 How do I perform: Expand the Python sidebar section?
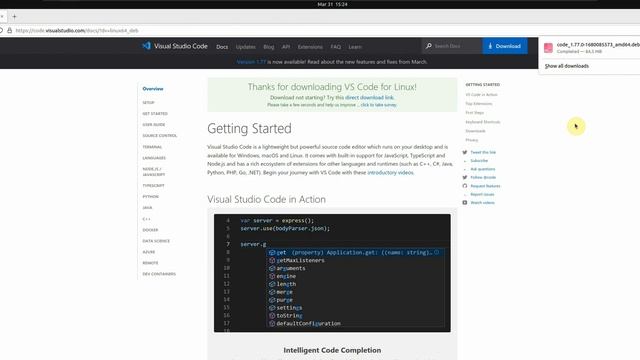point(151,197)
